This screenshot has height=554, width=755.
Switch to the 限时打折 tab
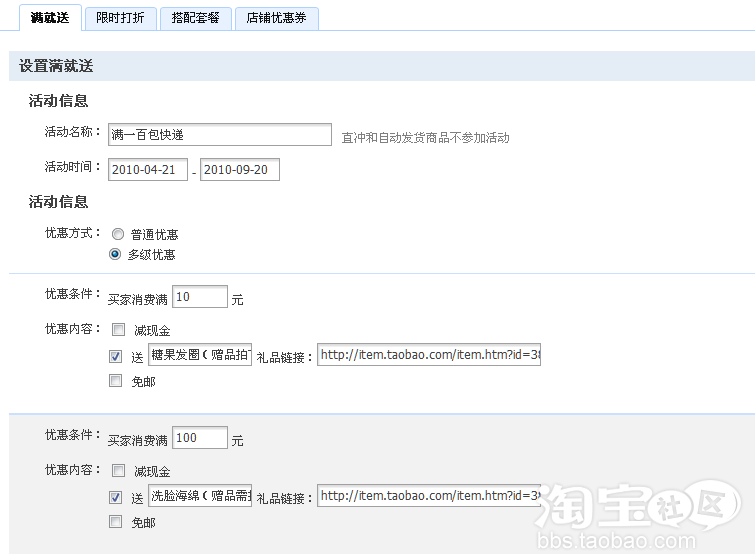click(x=119, y=18)
